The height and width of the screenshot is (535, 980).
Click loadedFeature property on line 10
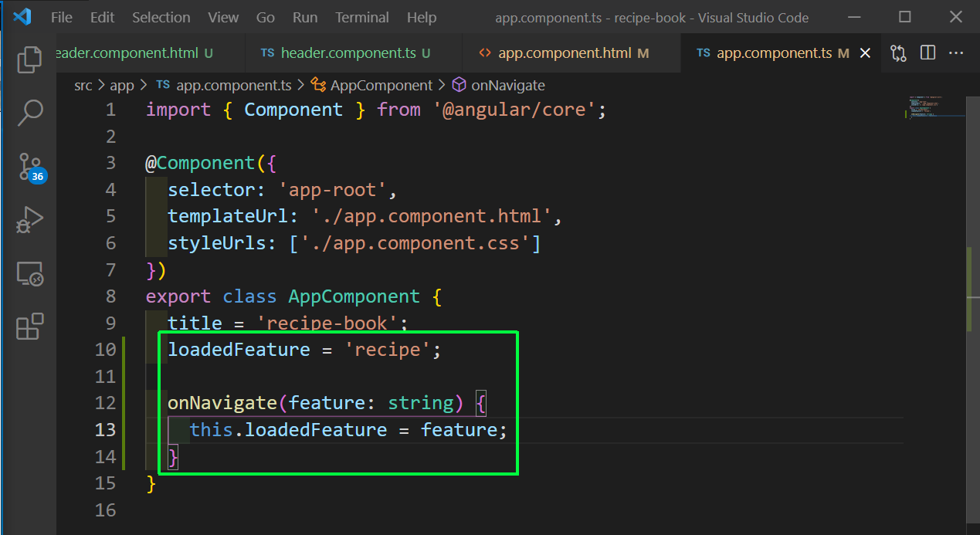pos(239,350)
